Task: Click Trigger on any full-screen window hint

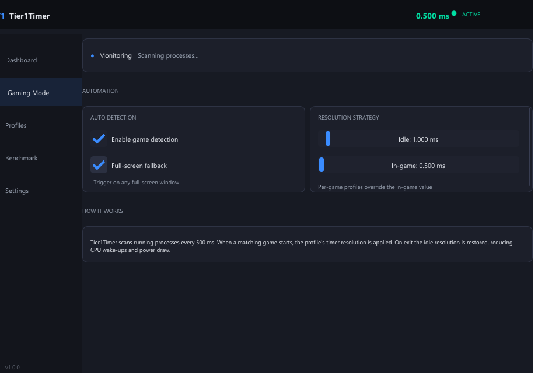Action: click(x=136, y=183)
